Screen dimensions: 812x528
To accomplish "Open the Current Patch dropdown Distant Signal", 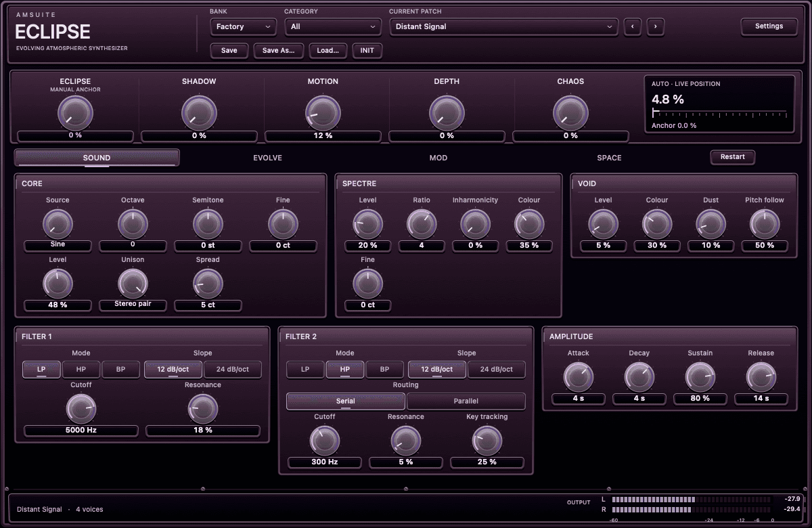I will [503, 26].
